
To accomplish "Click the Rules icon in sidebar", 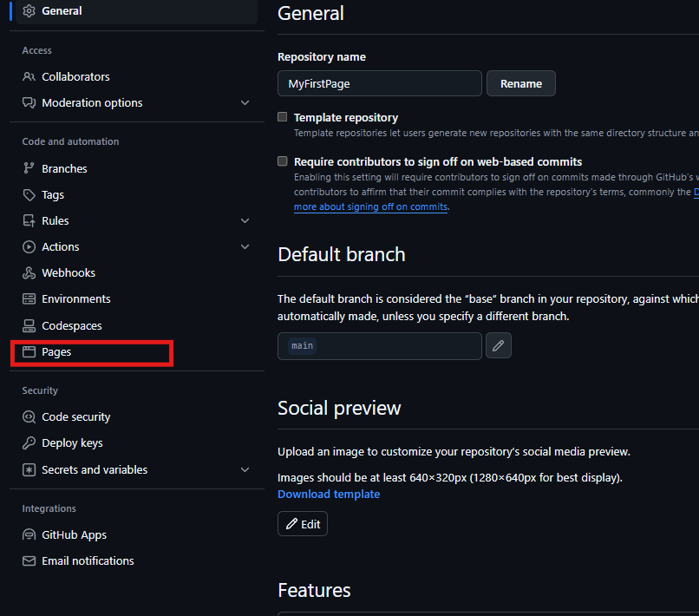I will 29,220.
